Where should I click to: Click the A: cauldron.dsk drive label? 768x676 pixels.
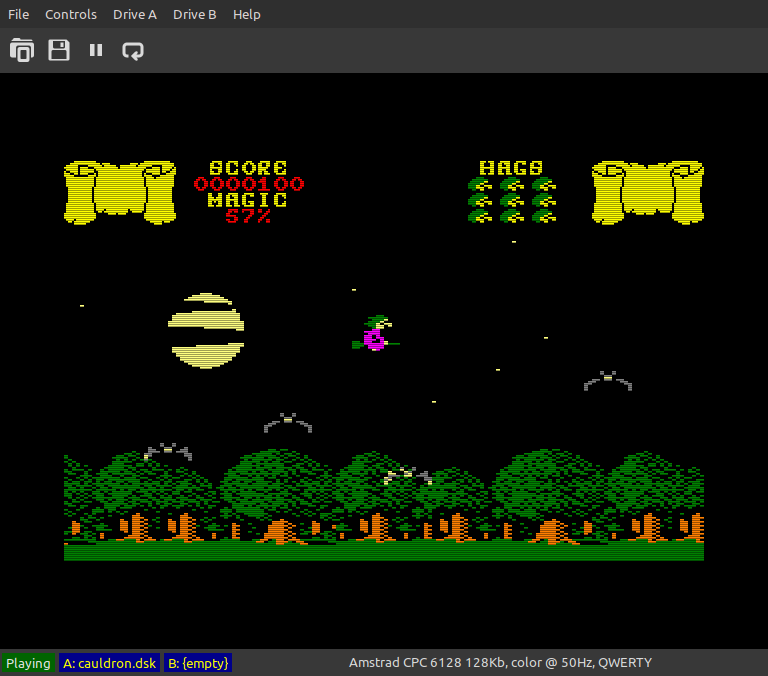pos(110,663)
